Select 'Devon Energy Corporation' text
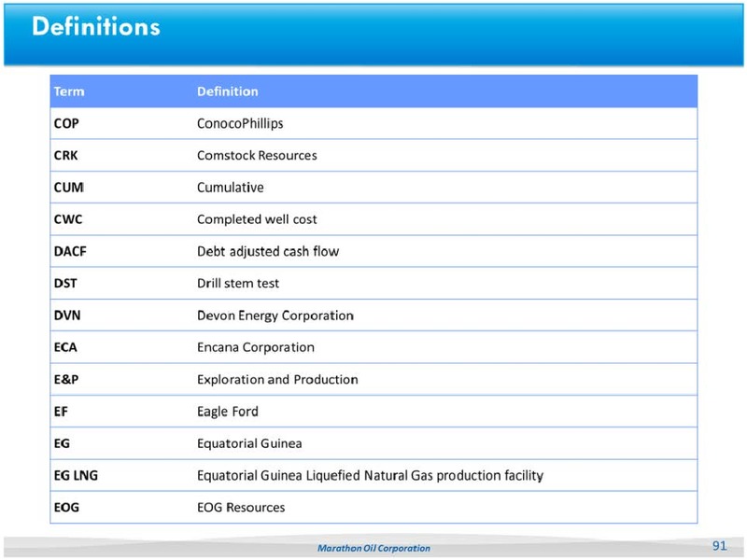Screen dimensions: 747x560 (x=275, y=315)
